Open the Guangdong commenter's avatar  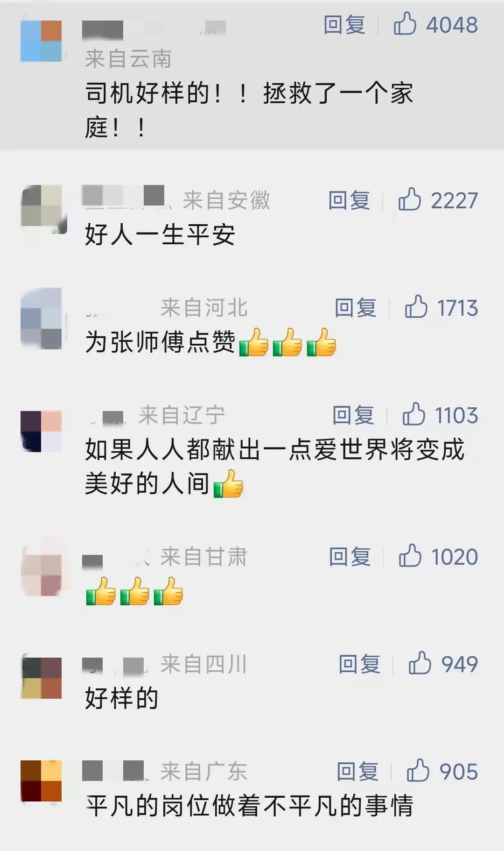coord(41,781)
